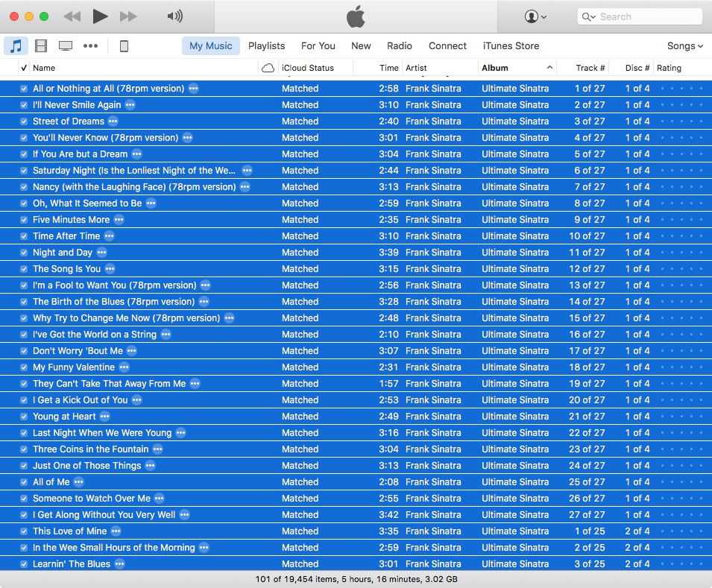Image resolution: width=712 pixels, height=588 pixels.
Task: Visit the iTunes Store tab
Action: pyautogui.click(x=511, y=46)
